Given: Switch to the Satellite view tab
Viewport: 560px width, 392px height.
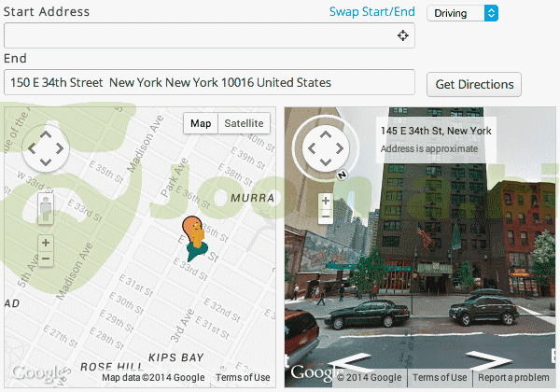Looking at the screenshot, I should click(245, 123).
